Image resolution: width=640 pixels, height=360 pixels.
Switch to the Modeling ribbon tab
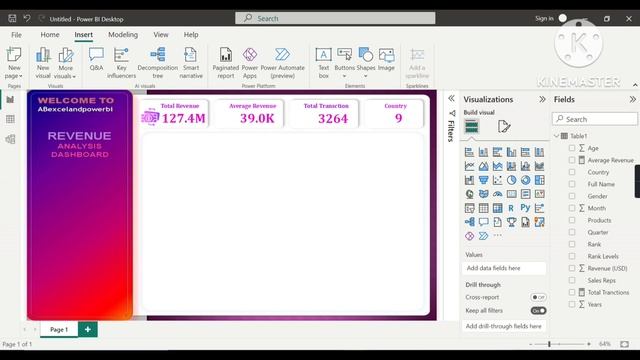(123, 35)
